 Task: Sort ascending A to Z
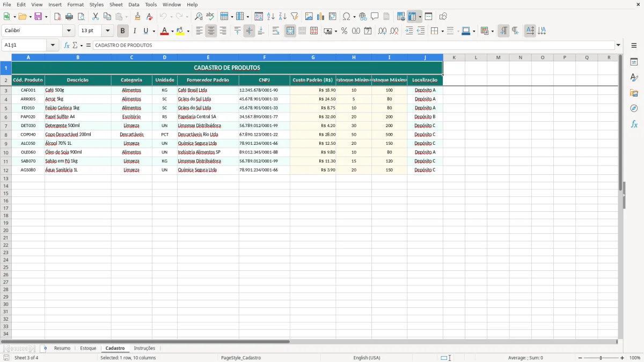271,17
